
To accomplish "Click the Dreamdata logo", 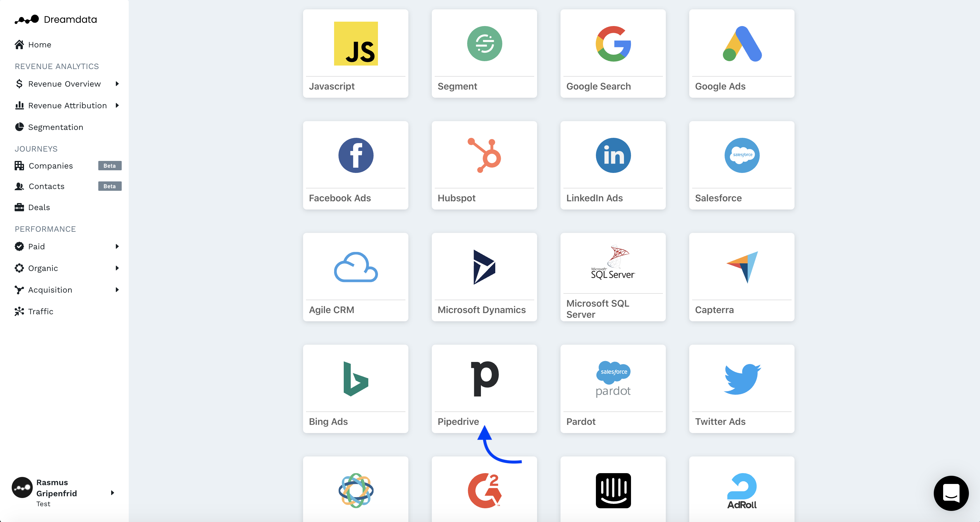I will (56, 19).
